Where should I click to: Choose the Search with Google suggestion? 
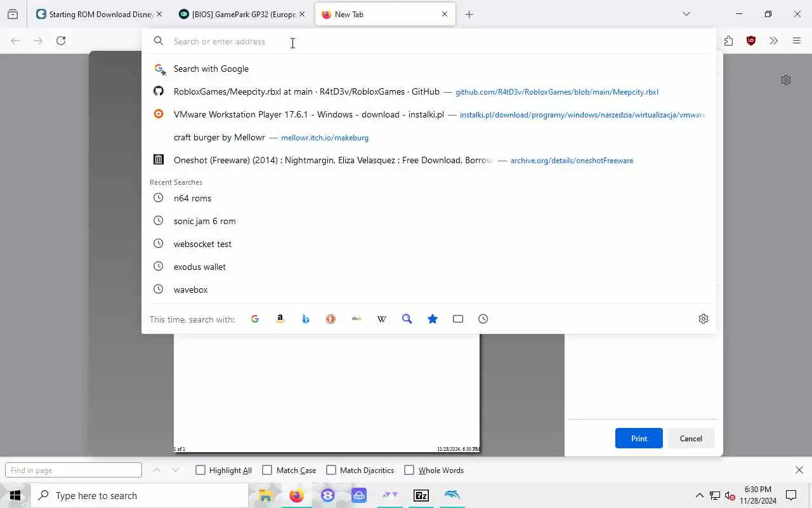[x=429, y=69]
